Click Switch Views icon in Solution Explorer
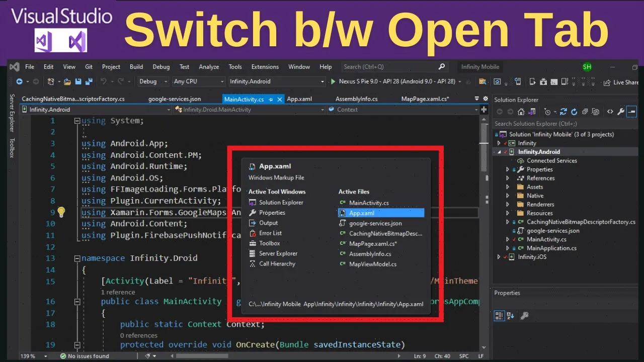The image size is (644, 362). click(532, 112)
